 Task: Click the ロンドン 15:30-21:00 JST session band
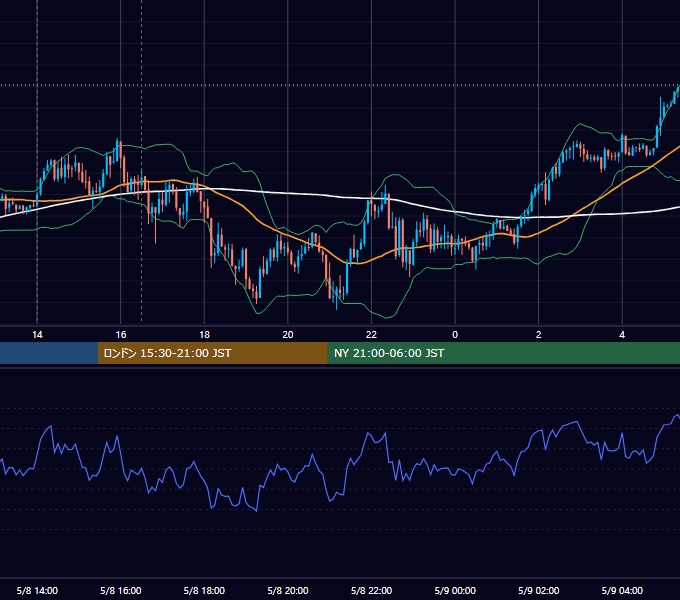[x=212, y=353]
